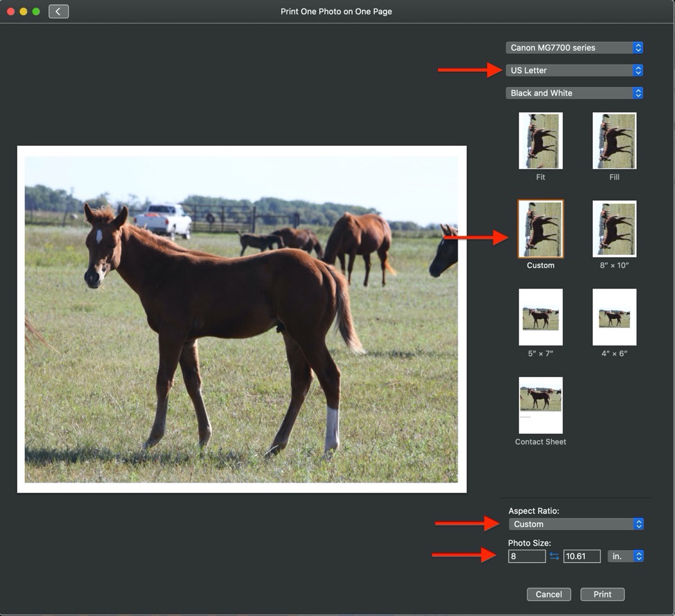Expand the US Letter paper size dropdown

tap(574, 70)
